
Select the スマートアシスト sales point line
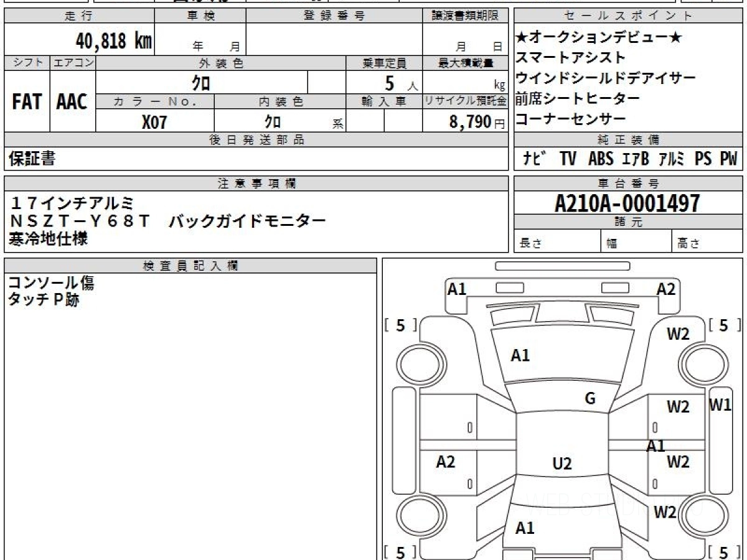(570, 58)
